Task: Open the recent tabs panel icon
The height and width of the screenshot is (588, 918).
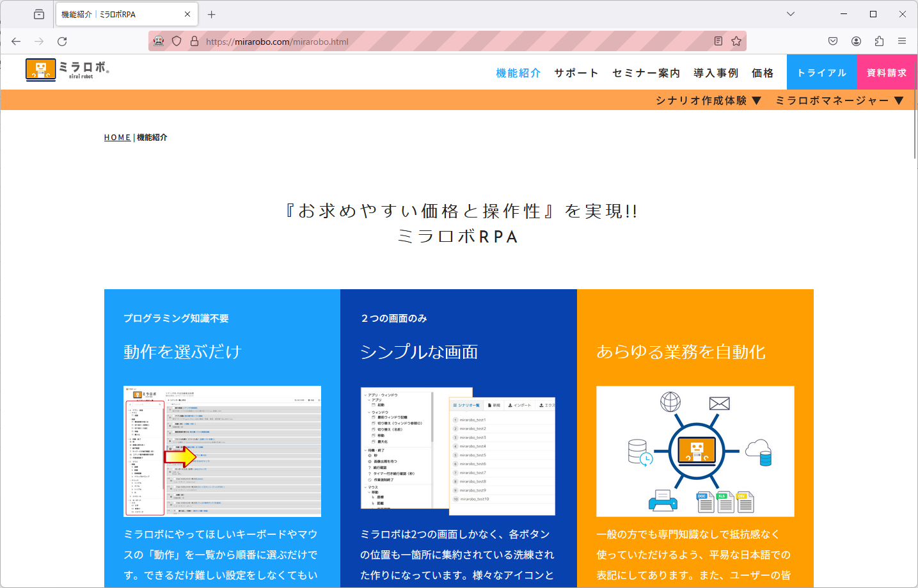Action: pyautogui.click(x=39, y=14)
